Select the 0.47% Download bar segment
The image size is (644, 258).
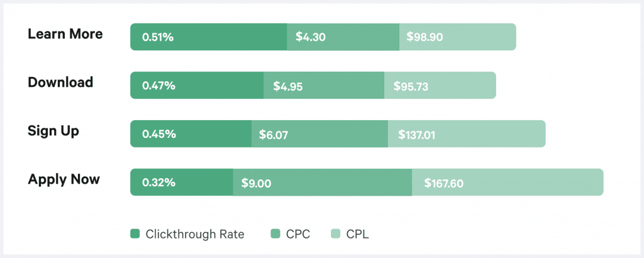197,86
